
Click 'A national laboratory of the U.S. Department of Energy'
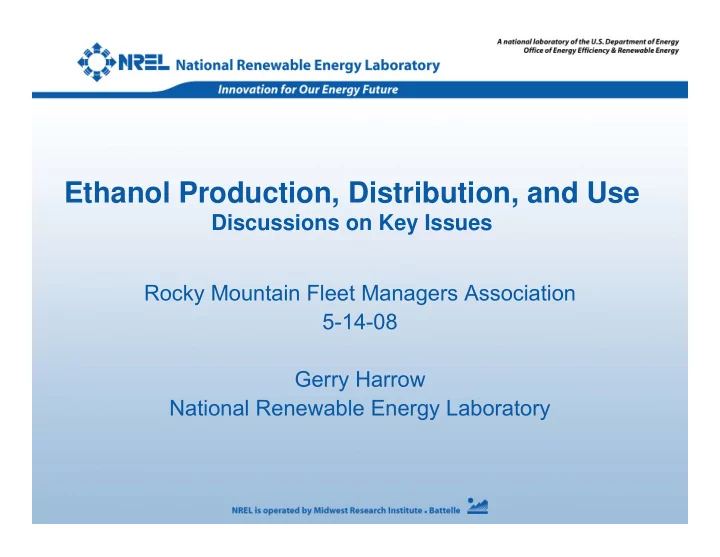pos(588,42)
